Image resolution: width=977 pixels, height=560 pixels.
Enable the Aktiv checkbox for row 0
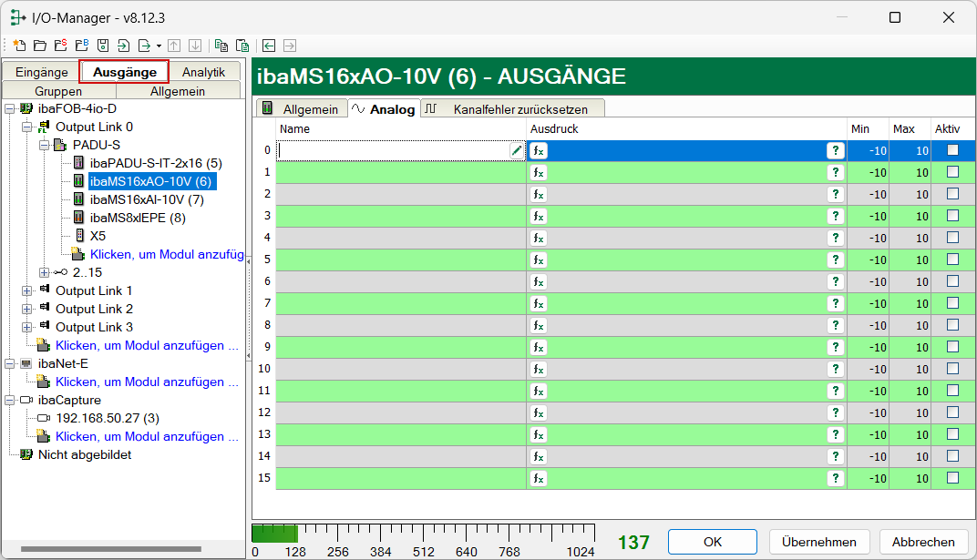(x=952, y=150)
